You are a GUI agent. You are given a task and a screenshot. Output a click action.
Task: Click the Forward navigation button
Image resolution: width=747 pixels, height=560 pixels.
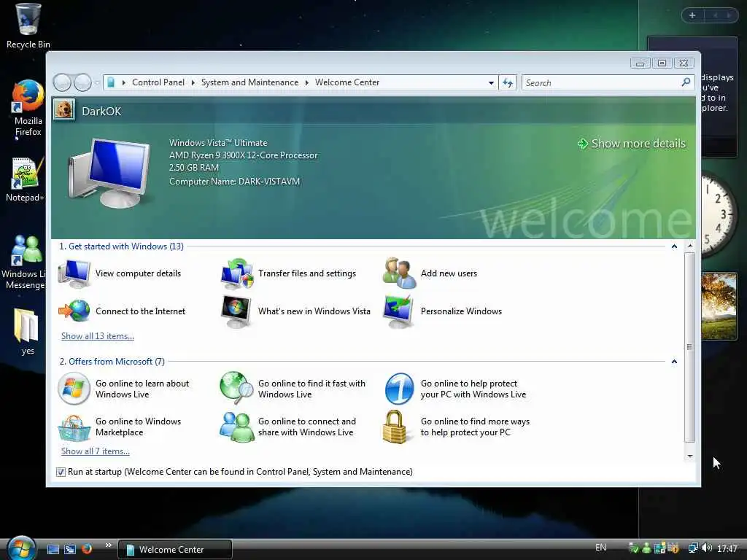click(83, 83)
